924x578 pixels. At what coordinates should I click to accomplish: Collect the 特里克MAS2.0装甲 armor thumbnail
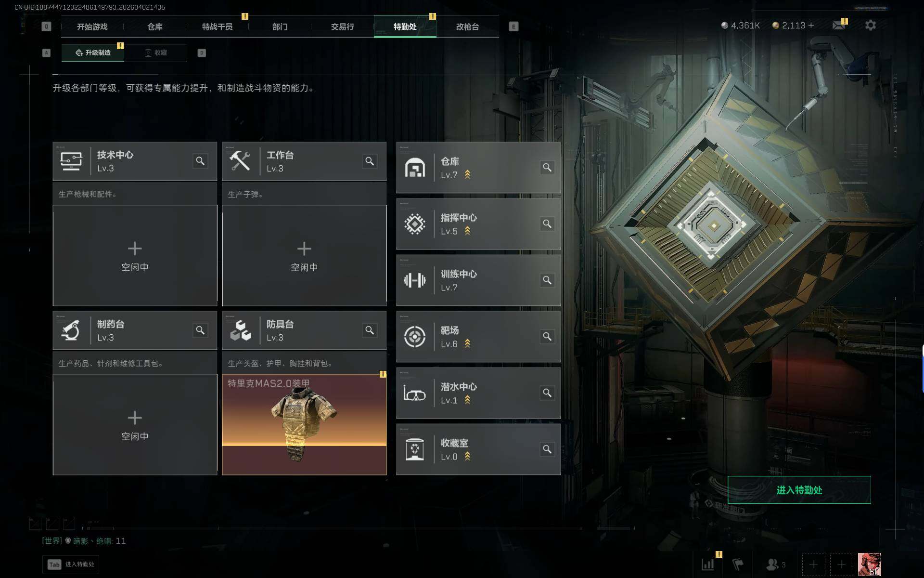tap(304, 424)
